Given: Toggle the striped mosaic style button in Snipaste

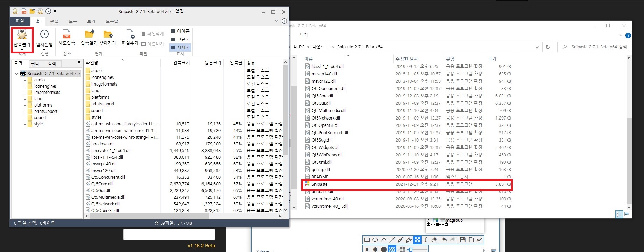Looking at the screenshot, I should 392,250.
